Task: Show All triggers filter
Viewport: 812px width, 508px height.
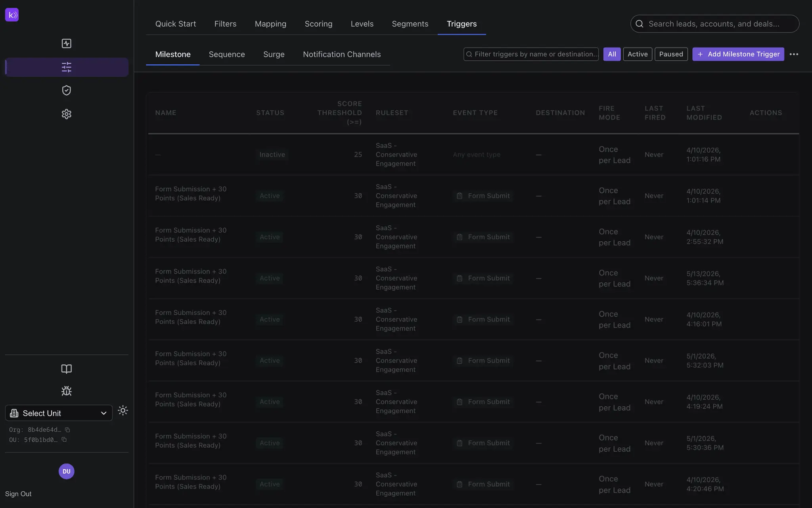Action: click(x=612, y=54)
